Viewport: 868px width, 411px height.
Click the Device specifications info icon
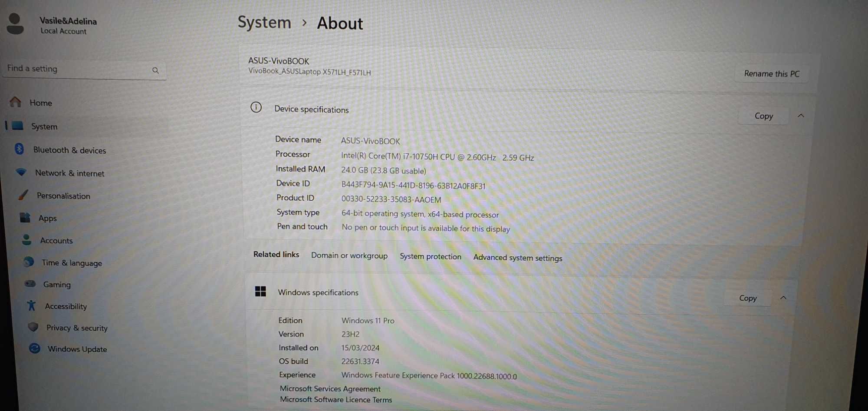pos(256,107)
